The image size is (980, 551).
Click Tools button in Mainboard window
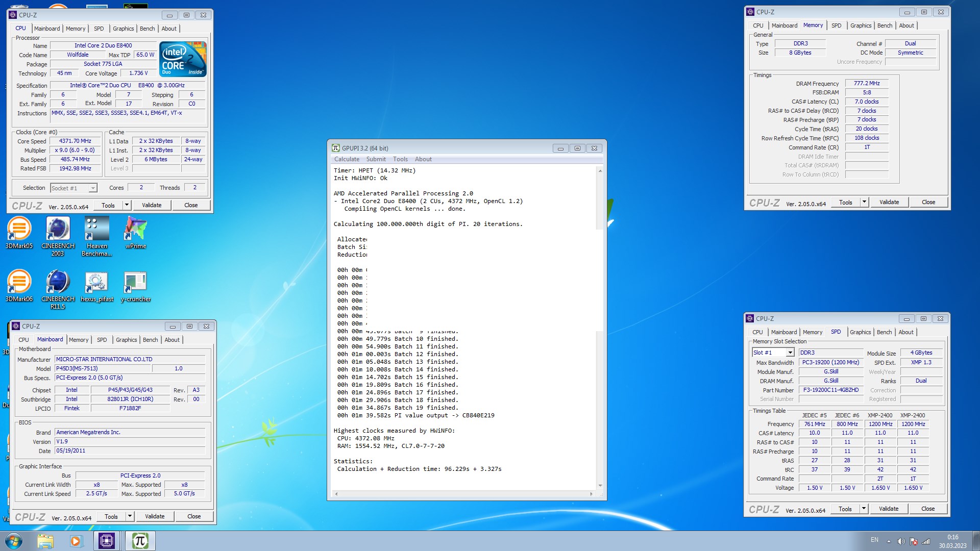pos(111,516)
